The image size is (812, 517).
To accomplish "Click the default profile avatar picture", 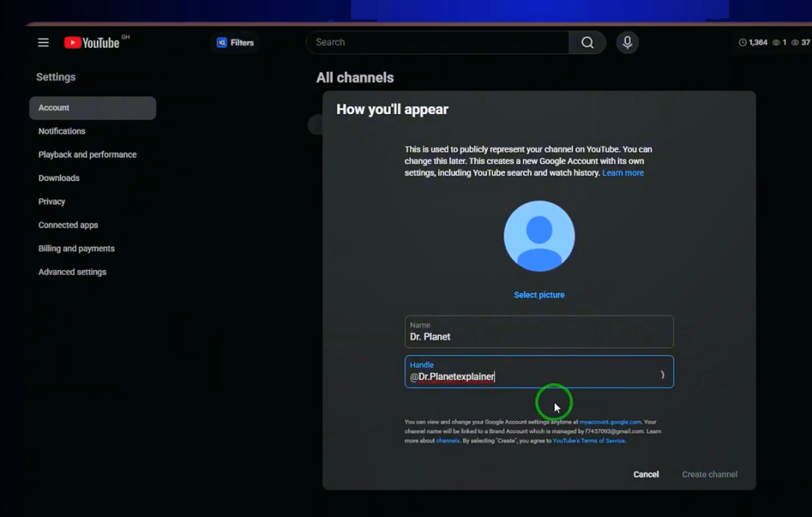I will coord(539,236).
